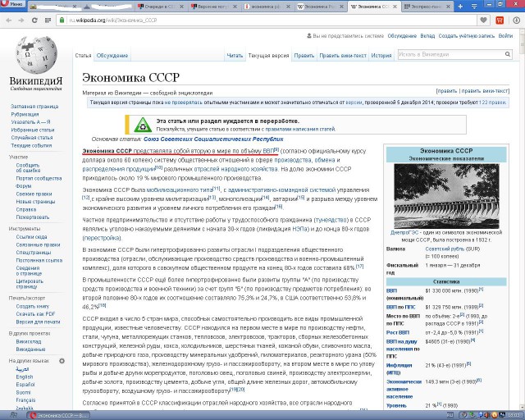Click the Wikipedia globe logo
Screen dimensions: 525x420
tap(36, 55)
